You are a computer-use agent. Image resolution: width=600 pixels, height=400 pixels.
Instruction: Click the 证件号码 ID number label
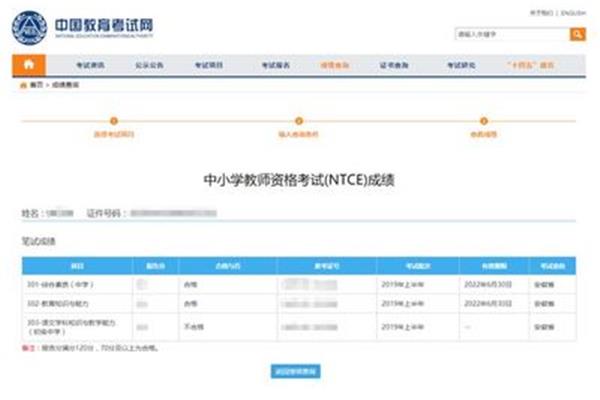(x=104, y=213)
